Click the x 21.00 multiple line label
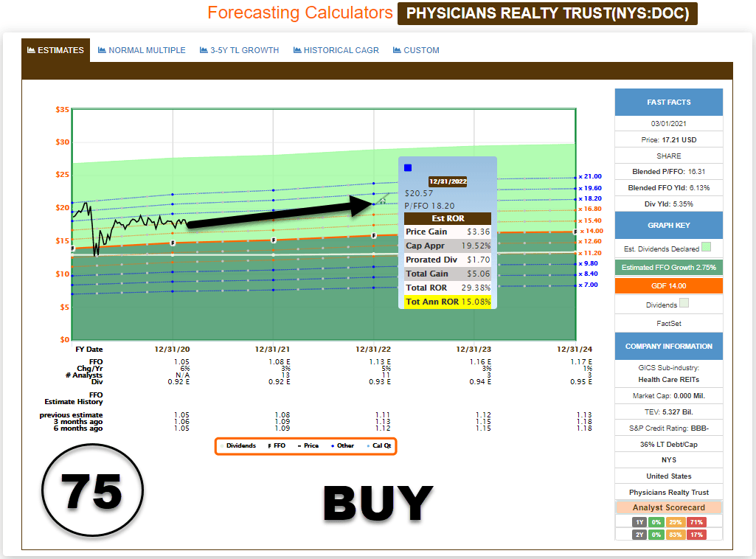Image resolution: width=756 pixels, height=559 pixels. [590, 176]
